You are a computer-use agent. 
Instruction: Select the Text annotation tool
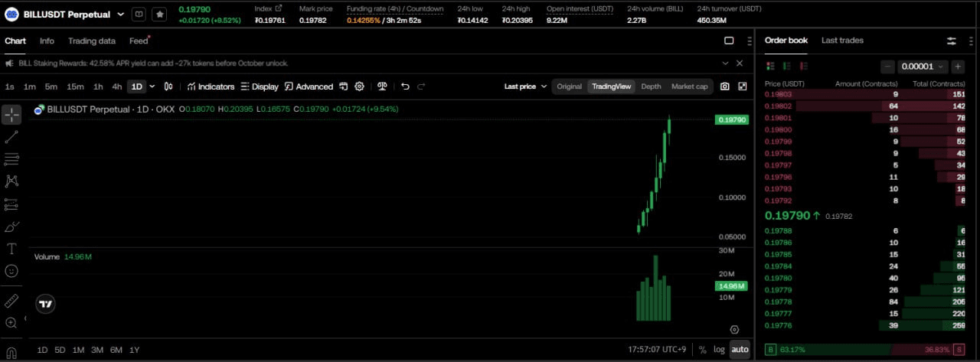pyautogui.click(x=11, y=249)
